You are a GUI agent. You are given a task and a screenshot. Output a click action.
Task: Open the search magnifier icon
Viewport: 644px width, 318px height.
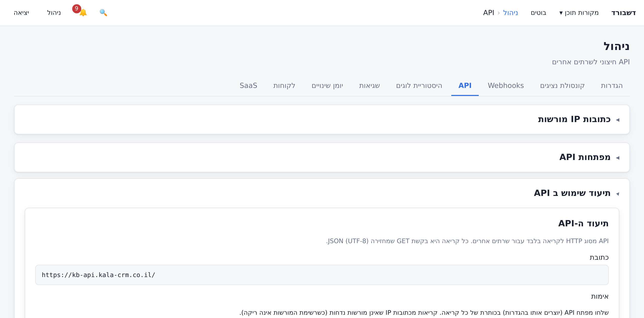pyautogui.click(x=103, y=13)
